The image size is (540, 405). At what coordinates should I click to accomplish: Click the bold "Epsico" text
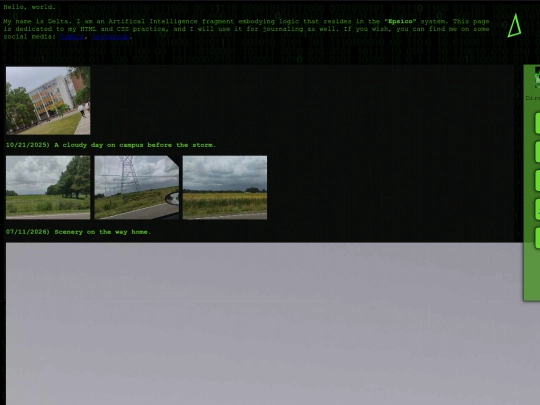(400, 21)
